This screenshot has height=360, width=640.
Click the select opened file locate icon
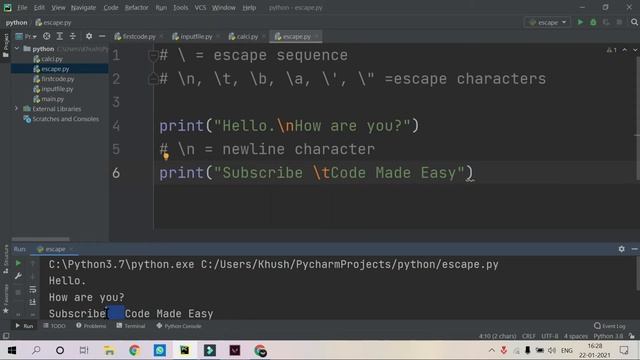tap(47, 36)
